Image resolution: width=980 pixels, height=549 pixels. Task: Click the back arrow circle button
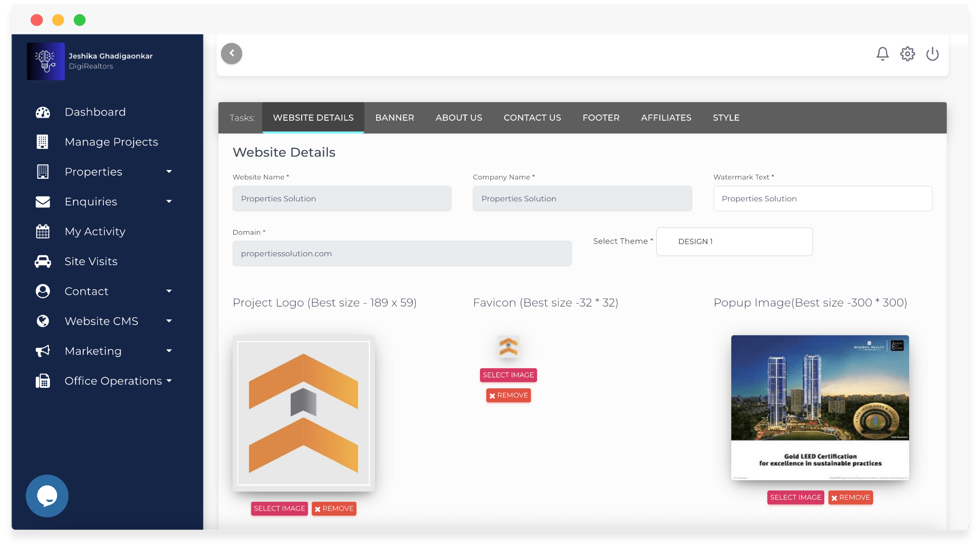point(231,53)
